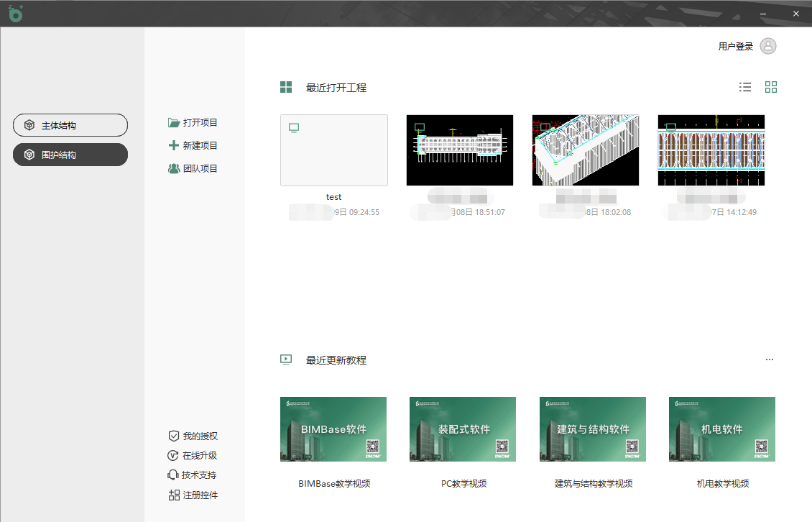The image size is (812, 522).
Task: Click the user avatar login icon
Action: (x=768, y=46)
